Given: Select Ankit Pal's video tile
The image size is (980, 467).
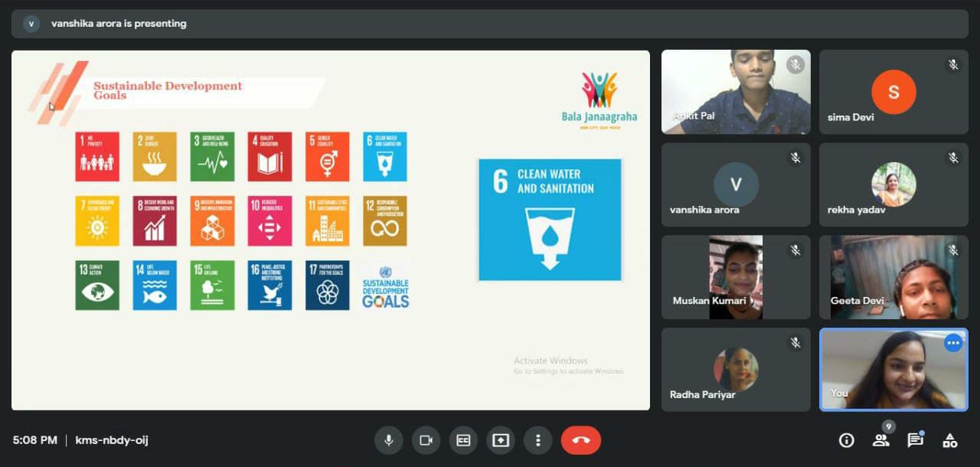Looking at the screenshot, I should (735, 92).
